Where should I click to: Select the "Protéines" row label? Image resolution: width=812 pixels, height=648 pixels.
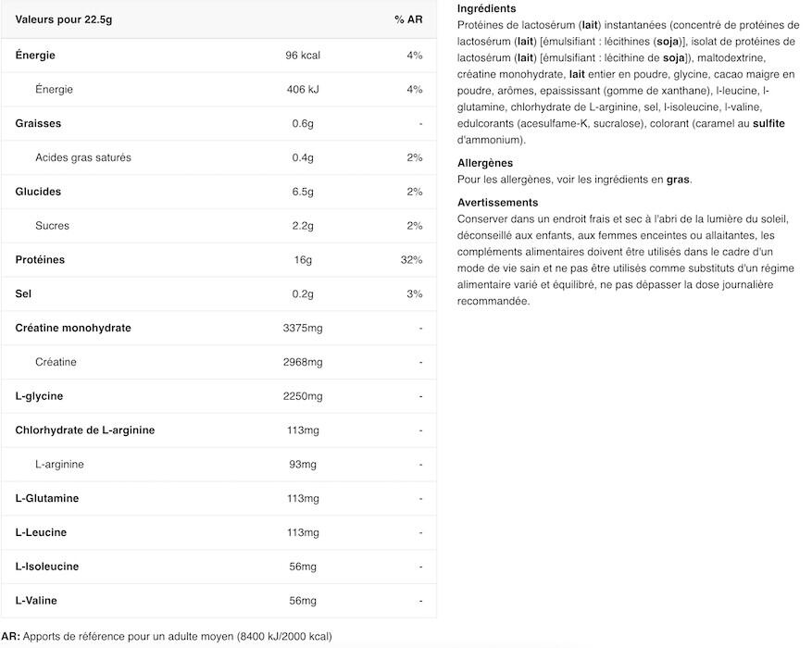tap(40, 260)
